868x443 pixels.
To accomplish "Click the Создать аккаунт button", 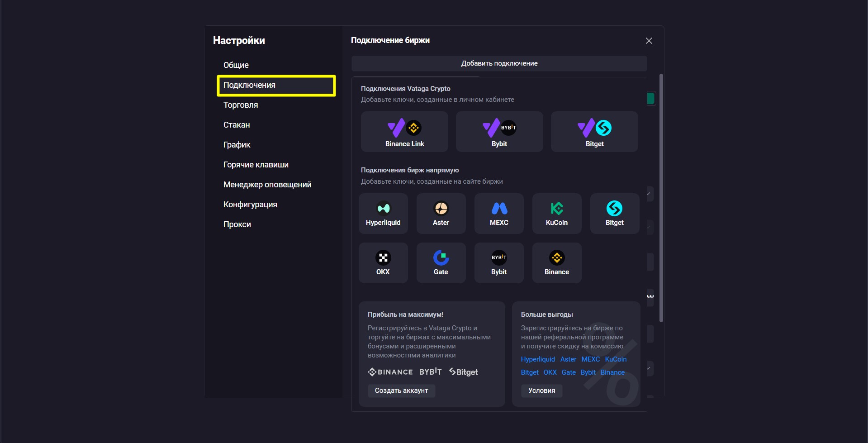I will 401,391.
